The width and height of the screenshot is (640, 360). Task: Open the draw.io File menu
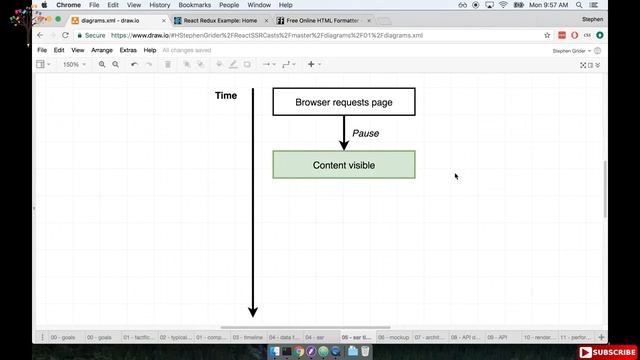coord(42,50)
